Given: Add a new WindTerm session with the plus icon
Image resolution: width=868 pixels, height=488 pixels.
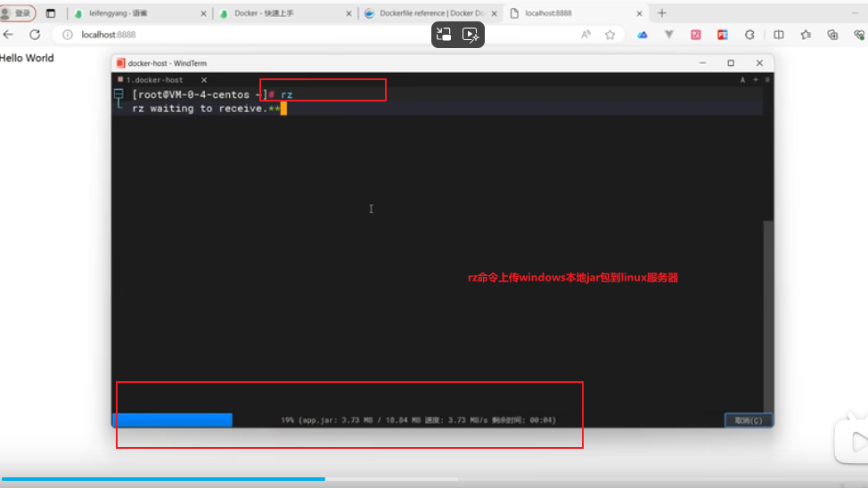Looking at the screenshot, I should click(756, 79).
